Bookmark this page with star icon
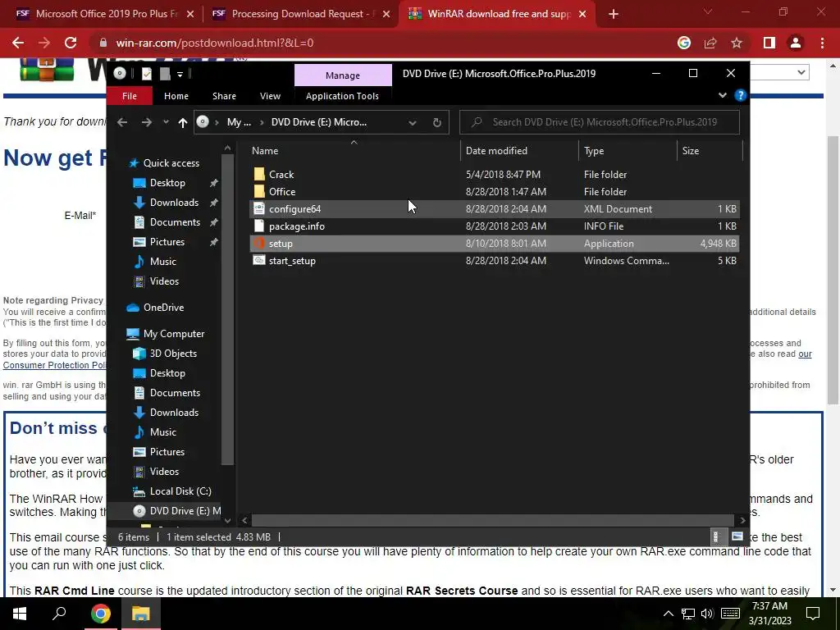Viewport: 840px width, 630px height. tap(737, 43)
